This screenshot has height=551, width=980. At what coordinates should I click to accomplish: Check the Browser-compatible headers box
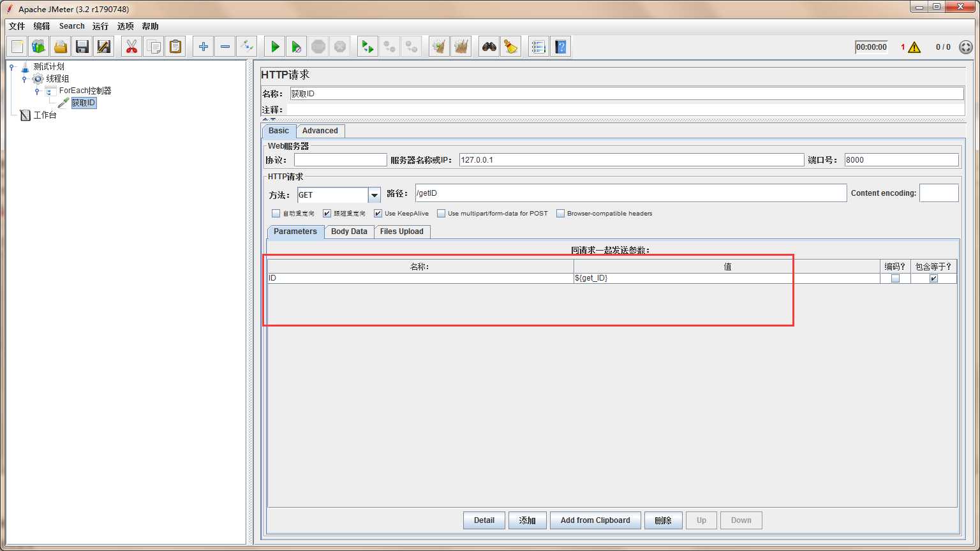pos(560,214)
